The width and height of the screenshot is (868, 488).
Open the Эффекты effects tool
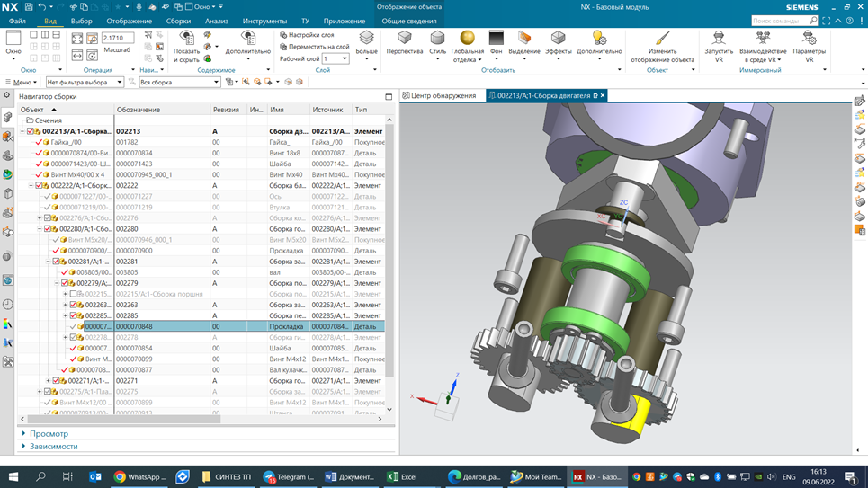click(x=558, y=42)
